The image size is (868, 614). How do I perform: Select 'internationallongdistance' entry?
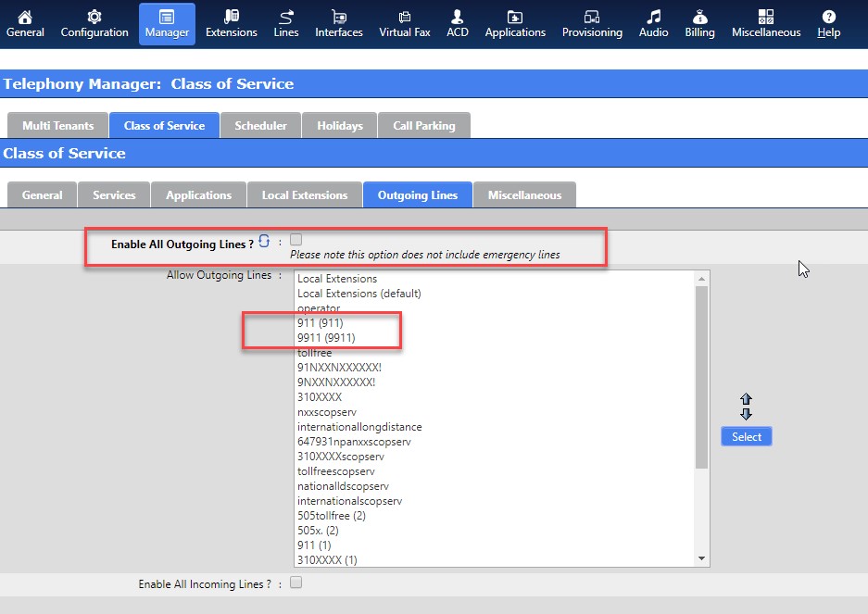(359, 427)
